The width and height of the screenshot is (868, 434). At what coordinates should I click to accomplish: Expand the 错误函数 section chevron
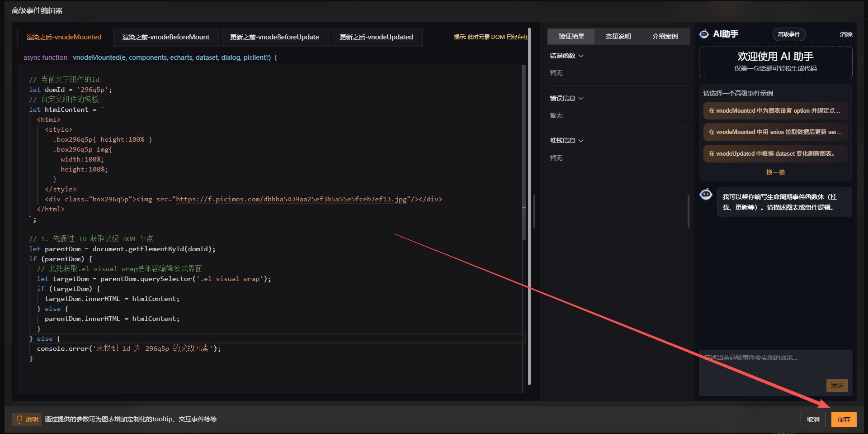coord(581,56)
